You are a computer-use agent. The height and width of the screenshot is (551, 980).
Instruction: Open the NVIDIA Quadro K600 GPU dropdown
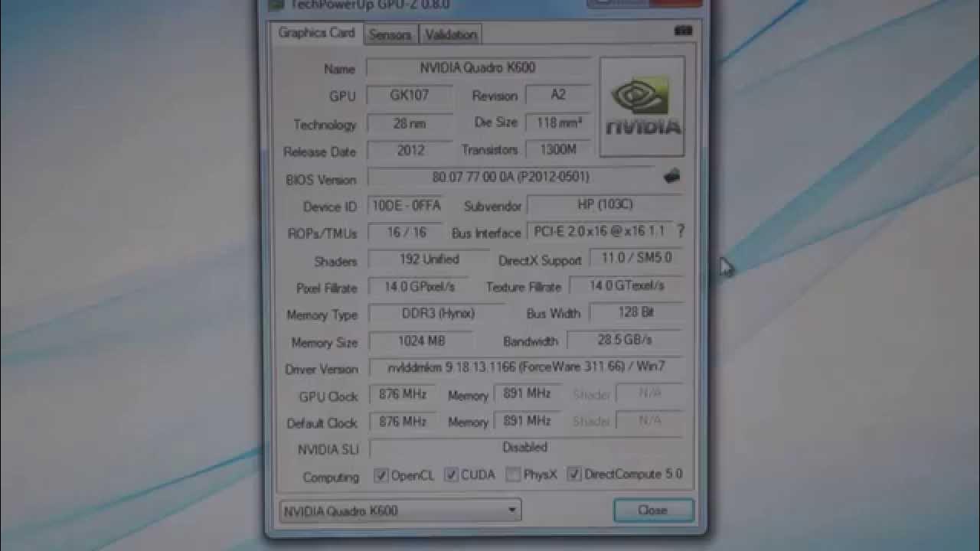400,510
